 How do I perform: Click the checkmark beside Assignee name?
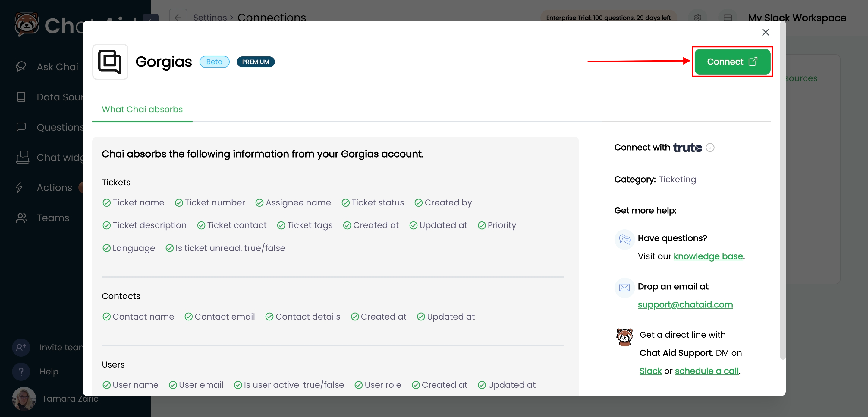coord(259,203)
